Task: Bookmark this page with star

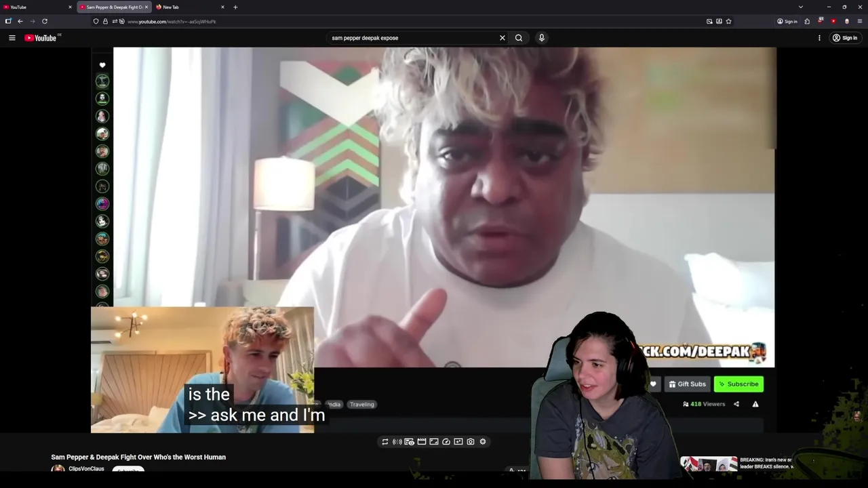Action: coord(728,21)
